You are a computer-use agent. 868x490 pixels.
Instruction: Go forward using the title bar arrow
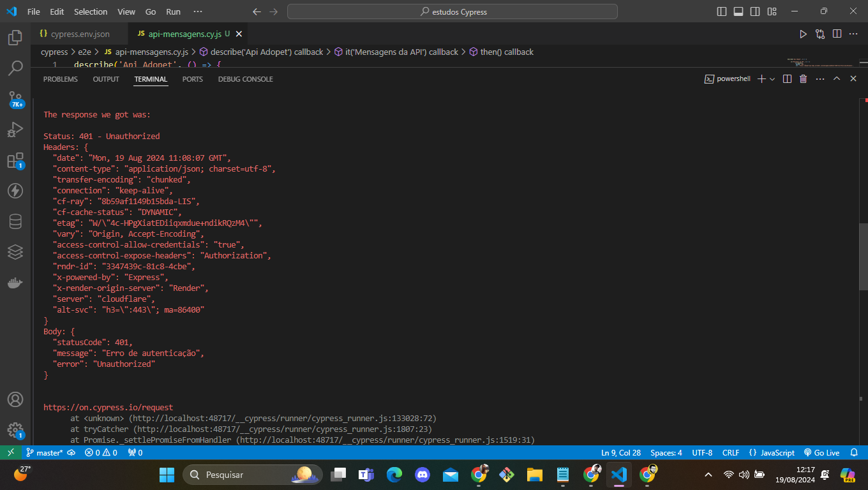pyautogui.click(x=274, y=11)
